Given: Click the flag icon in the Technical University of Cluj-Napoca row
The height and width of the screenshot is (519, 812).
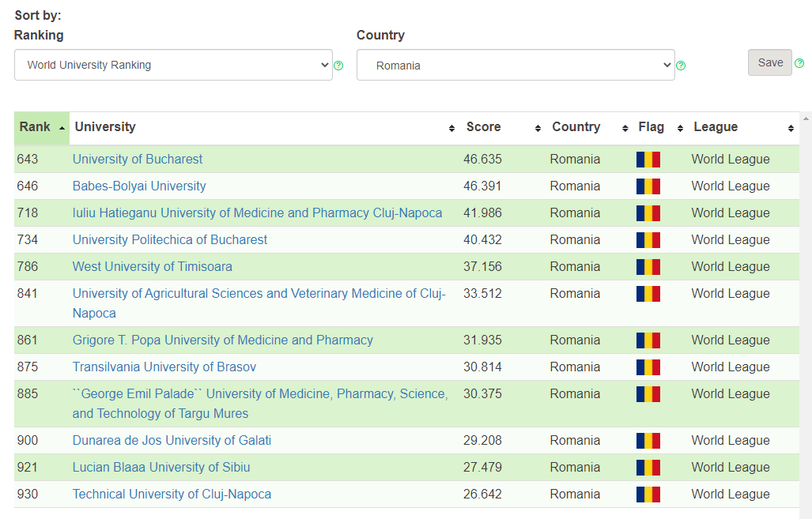Looking at the screenshot, I should coord(648,494).
